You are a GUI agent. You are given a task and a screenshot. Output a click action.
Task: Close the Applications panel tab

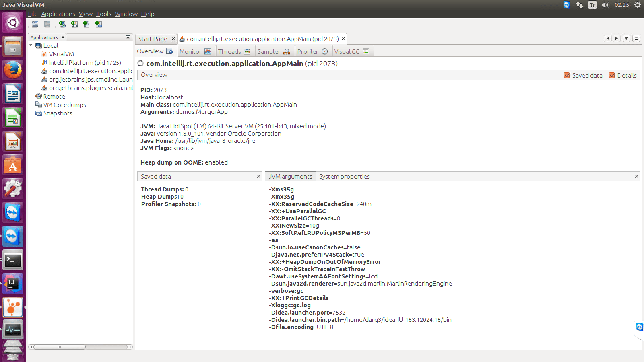click(63, 37)
